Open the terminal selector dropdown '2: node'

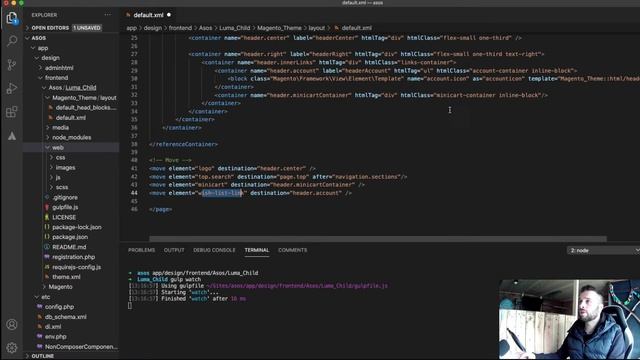coord(603,251)
